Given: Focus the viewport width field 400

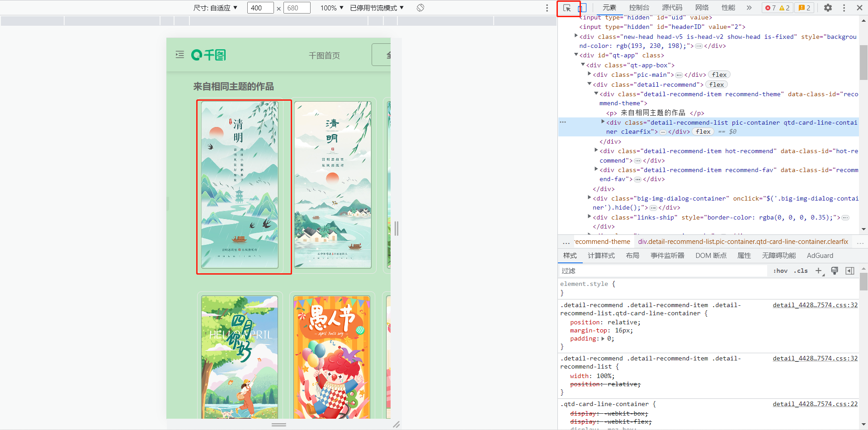Looking at the screenshot, I should (260, 8).
